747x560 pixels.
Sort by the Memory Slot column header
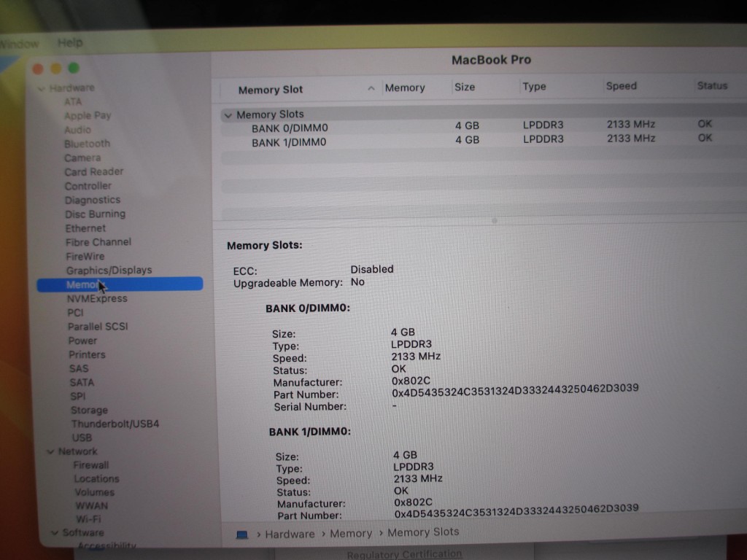tap(270, 90)
